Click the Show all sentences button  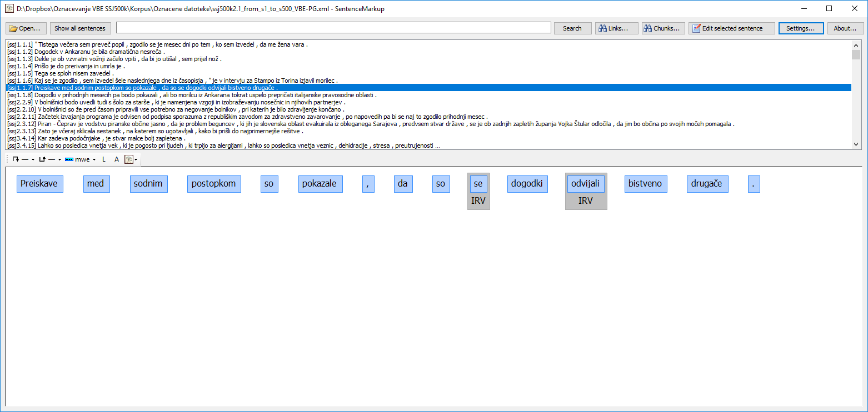tap(80, 28)
